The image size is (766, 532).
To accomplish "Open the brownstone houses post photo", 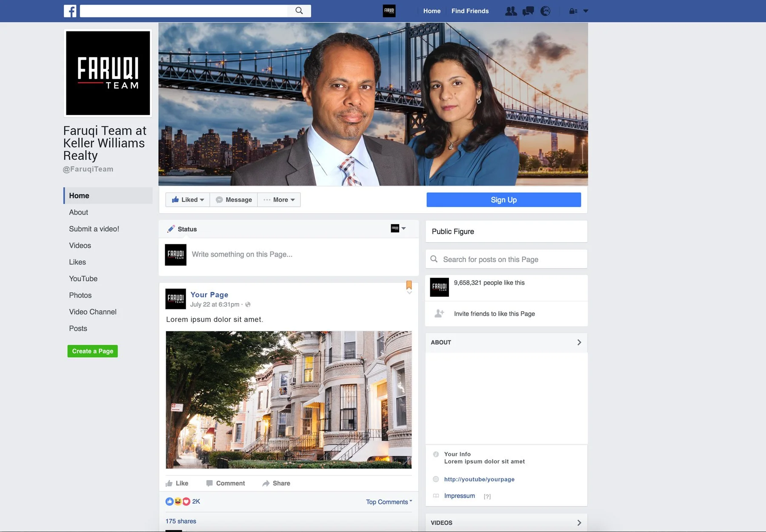I will point(289,400).
